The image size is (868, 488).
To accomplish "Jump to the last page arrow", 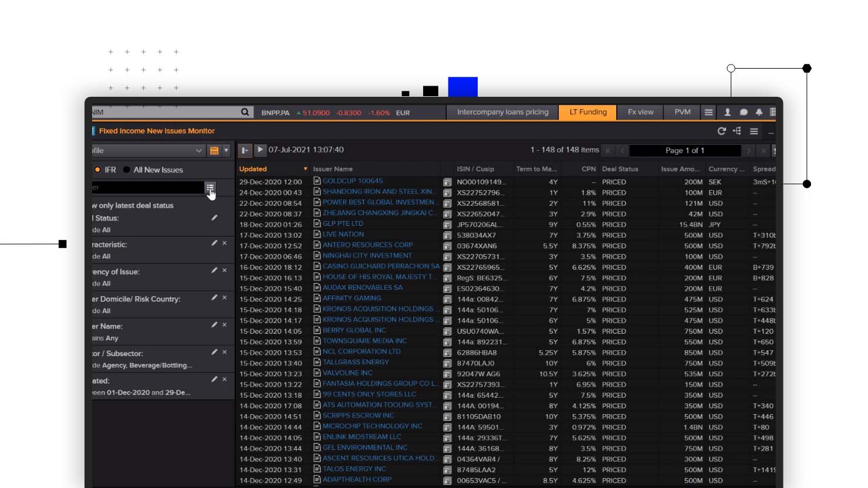I will 762,151.
